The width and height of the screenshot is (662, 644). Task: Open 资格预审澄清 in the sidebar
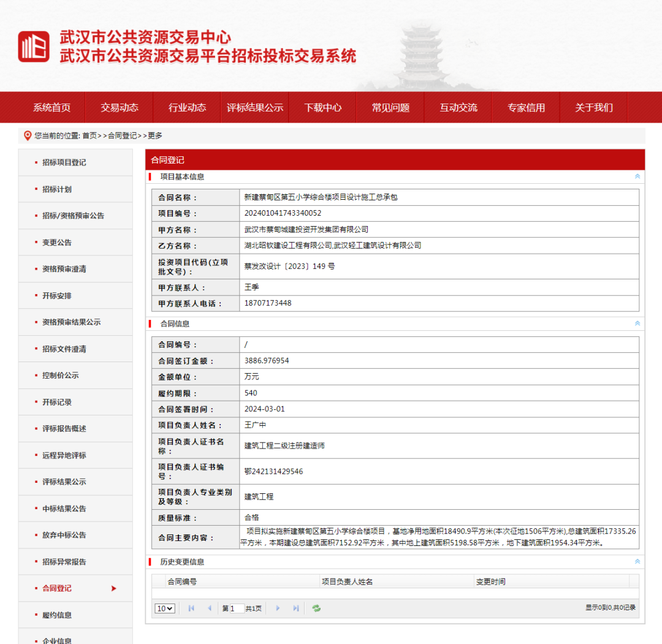pos(64,269)
